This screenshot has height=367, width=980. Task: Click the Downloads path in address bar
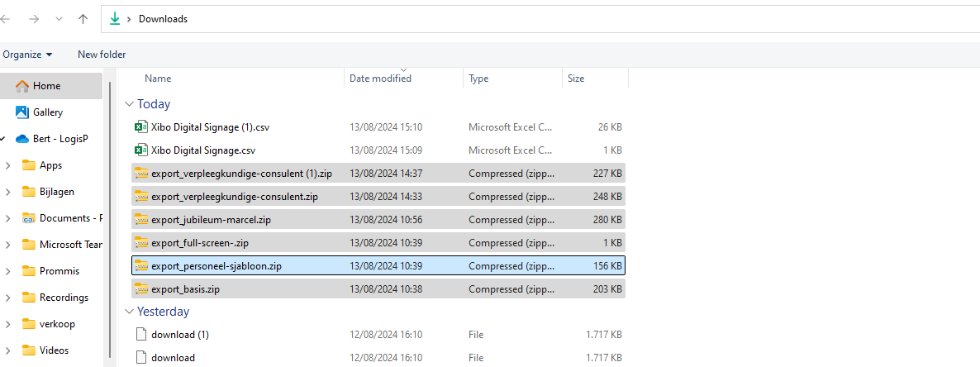(x=163, y=19)
